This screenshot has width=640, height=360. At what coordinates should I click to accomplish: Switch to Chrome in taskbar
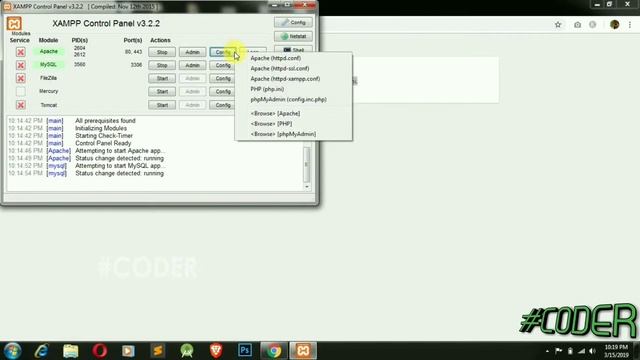[274, 351]
